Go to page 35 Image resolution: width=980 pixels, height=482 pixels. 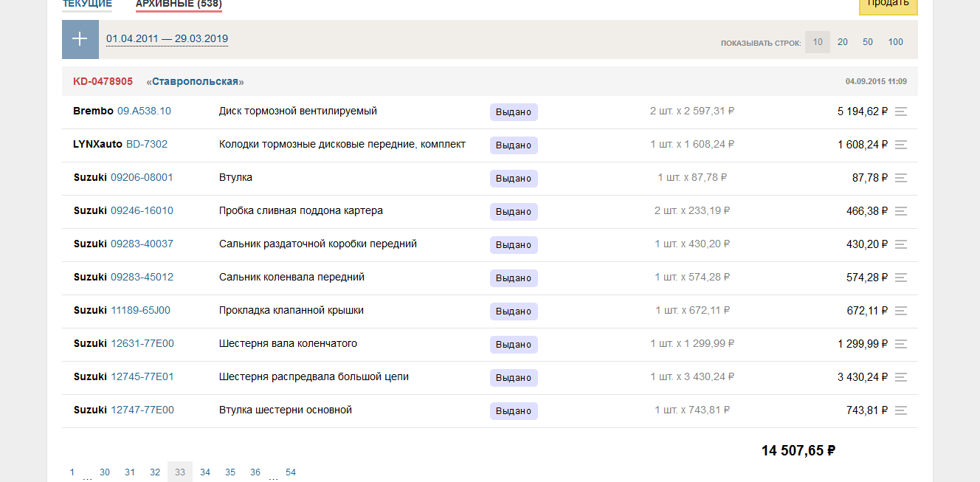(x=230, y=472)
